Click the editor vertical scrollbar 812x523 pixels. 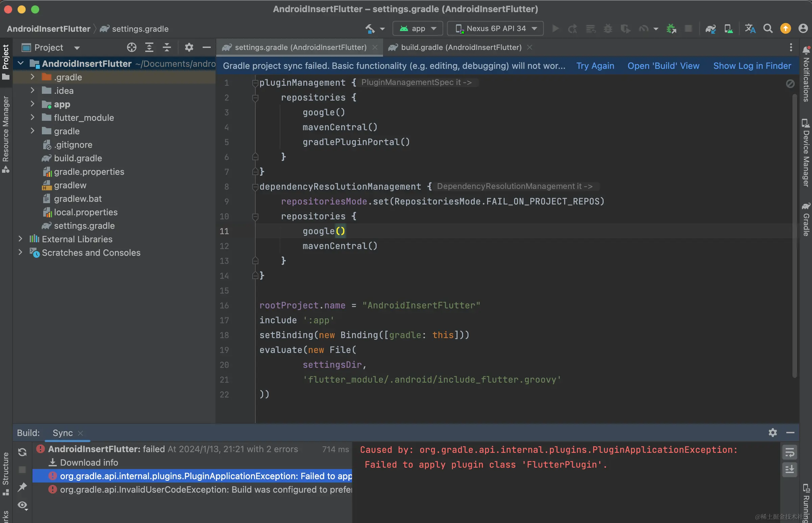point(794,234)
